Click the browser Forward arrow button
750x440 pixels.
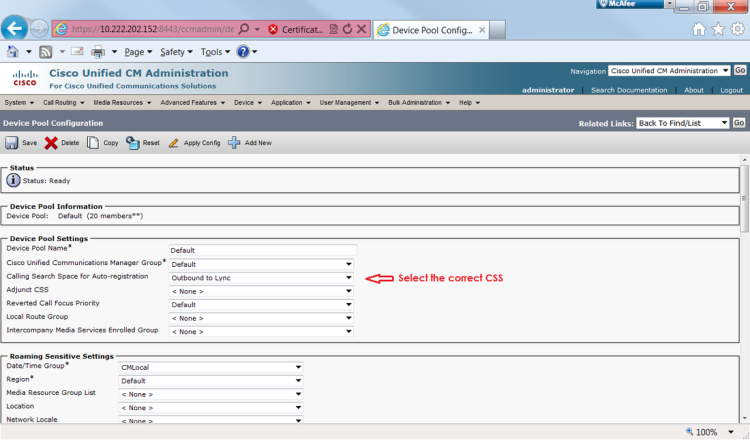(39, 29)
